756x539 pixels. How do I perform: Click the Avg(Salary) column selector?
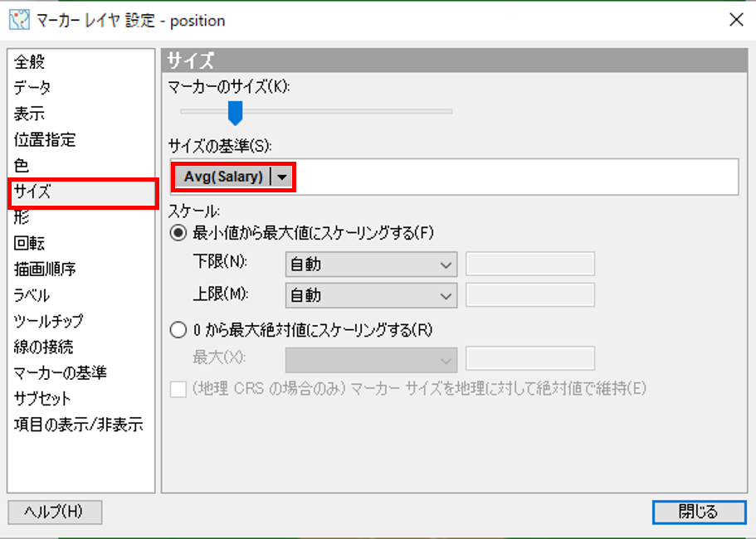click(x=223, y=177)
